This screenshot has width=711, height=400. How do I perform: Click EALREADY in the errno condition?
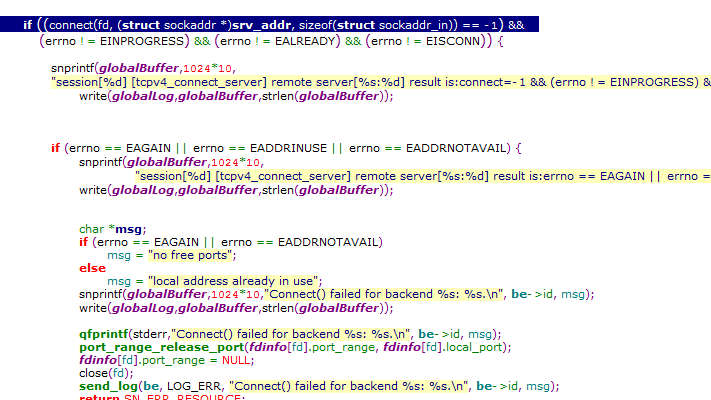pyautogui.click(x=305, y=41)
